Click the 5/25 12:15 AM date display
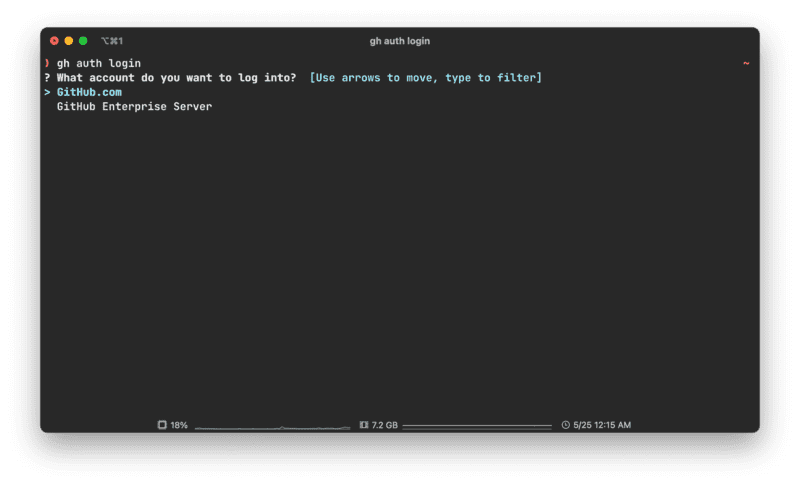The image size is (800, 486). [602, 425]
